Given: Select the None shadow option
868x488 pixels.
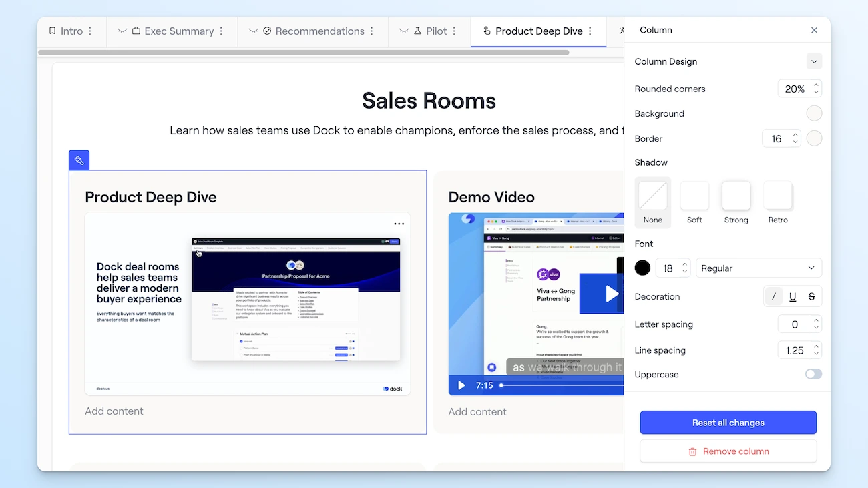Looking at the screenshot, I should 653,203.
